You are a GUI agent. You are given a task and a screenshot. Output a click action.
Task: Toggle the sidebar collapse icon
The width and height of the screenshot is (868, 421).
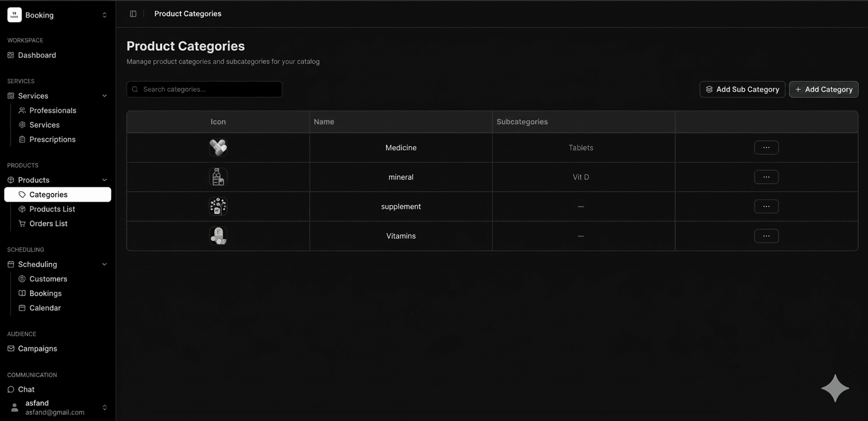click(x=133, y=14)
